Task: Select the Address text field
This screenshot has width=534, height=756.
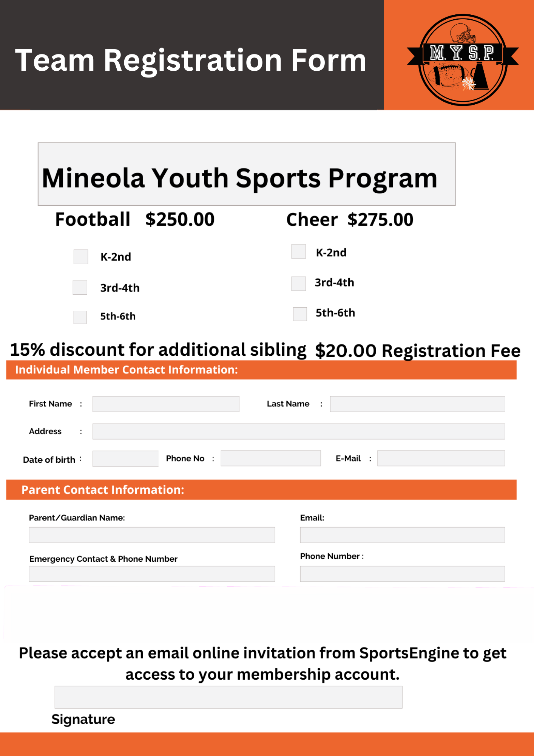Action: 299,431
